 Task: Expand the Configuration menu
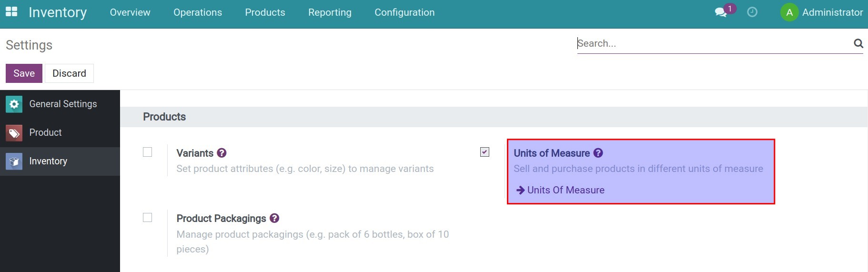coord(404,12)
